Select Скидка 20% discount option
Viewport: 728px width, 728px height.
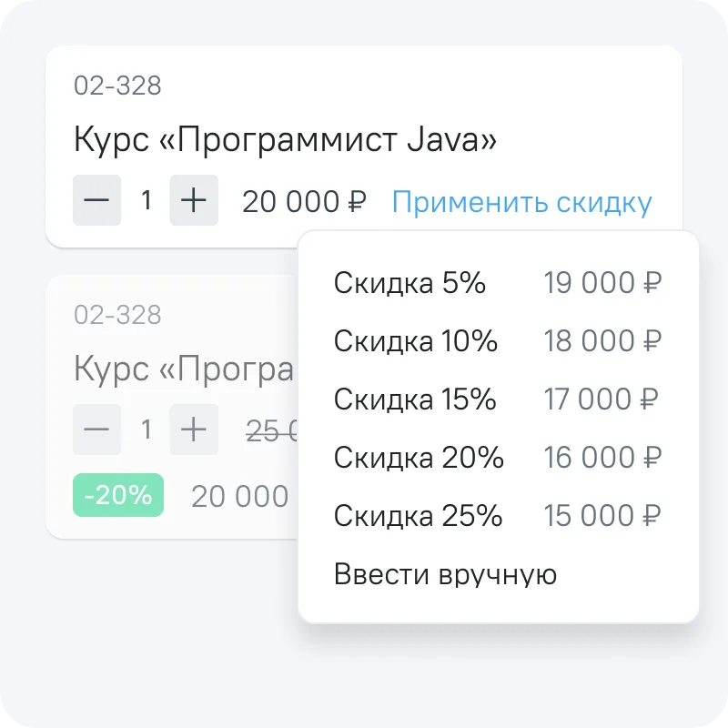[x=498, y=458]
